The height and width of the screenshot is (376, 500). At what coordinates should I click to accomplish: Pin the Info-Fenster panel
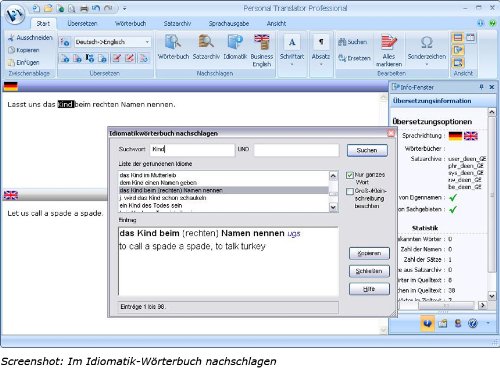[x=481, y=87]
